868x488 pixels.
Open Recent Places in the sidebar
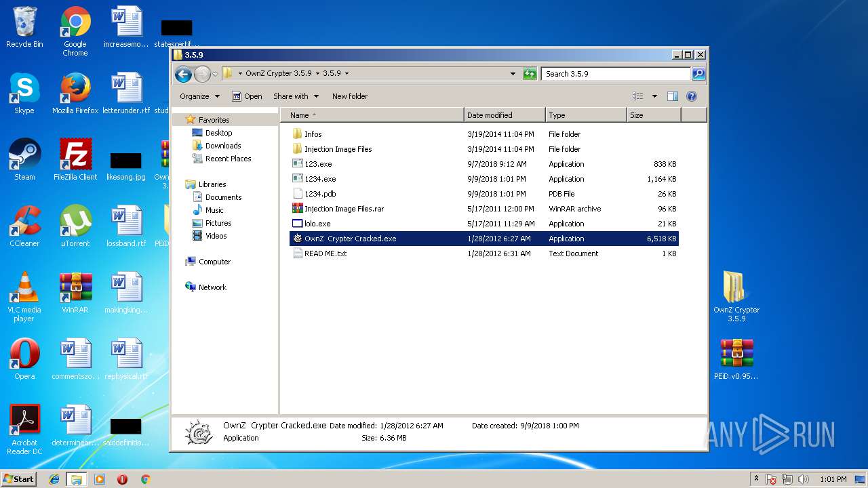228,159
